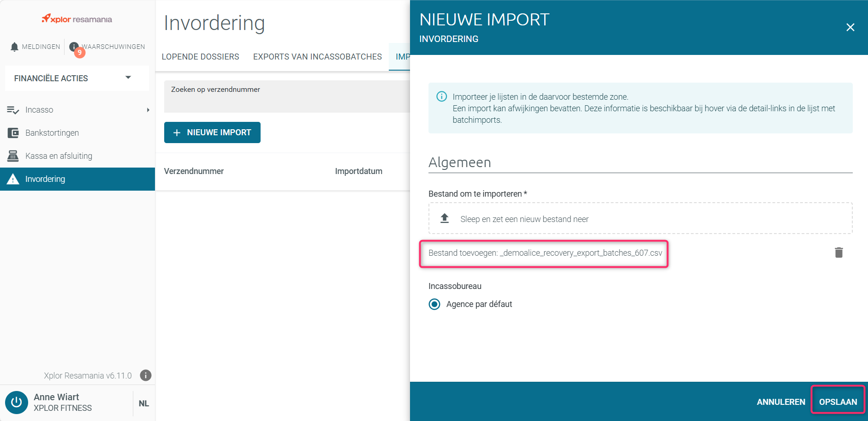Expand the Incasso submenu arrow
The width and height of the screenshot is (868, 421).
point(148,110)
